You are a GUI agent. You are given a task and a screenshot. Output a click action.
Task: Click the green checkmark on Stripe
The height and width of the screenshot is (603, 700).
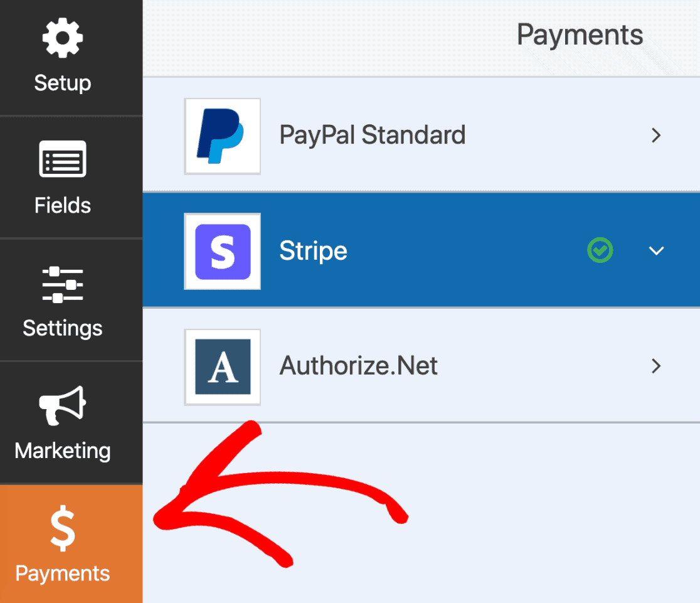[600, 250]
